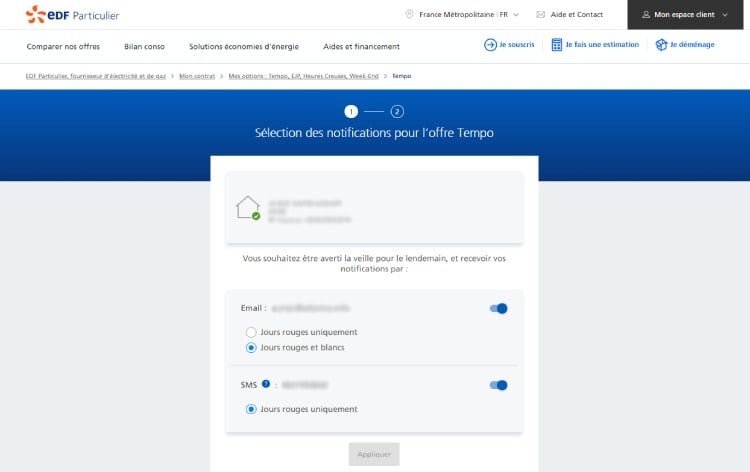
Task: Click 'Sélection des notifications pour l'offre Tempo' heading
Action: coord(374,132)
